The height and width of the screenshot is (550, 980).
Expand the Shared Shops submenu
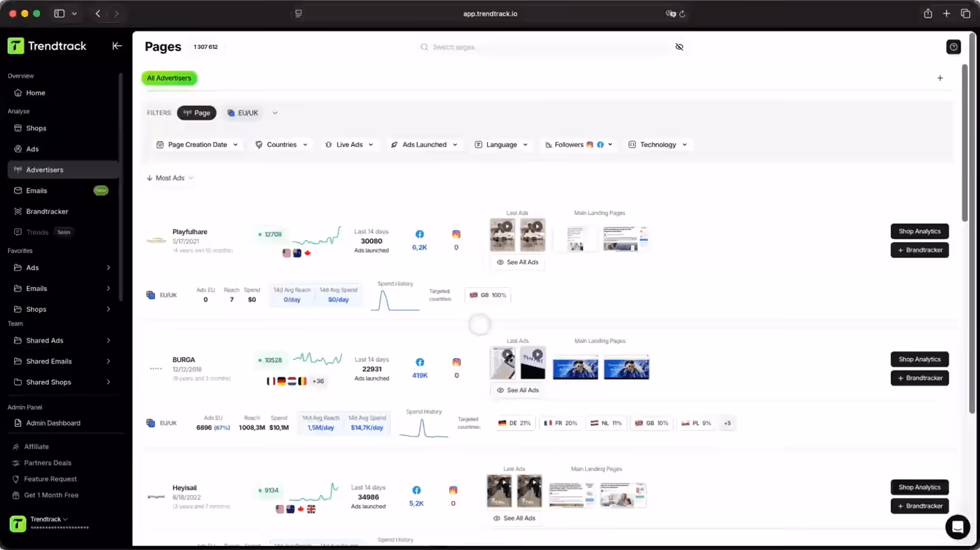pos(108,382)
